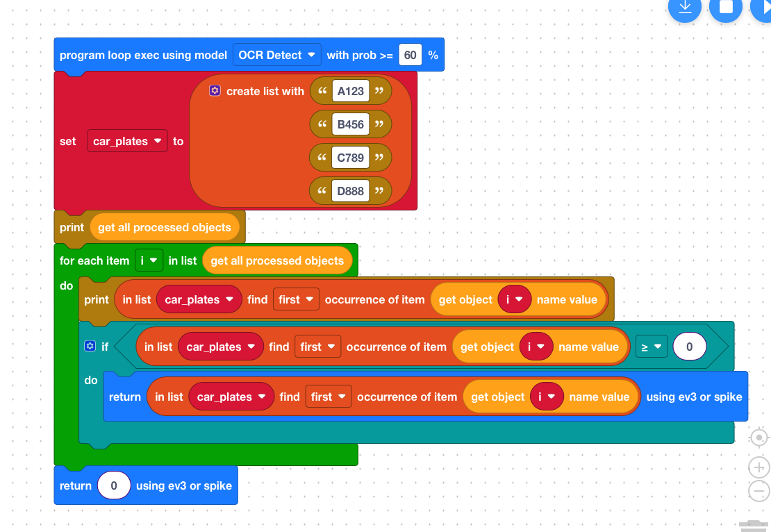Open i dropdown in print row get object

[x=514, y=299]
